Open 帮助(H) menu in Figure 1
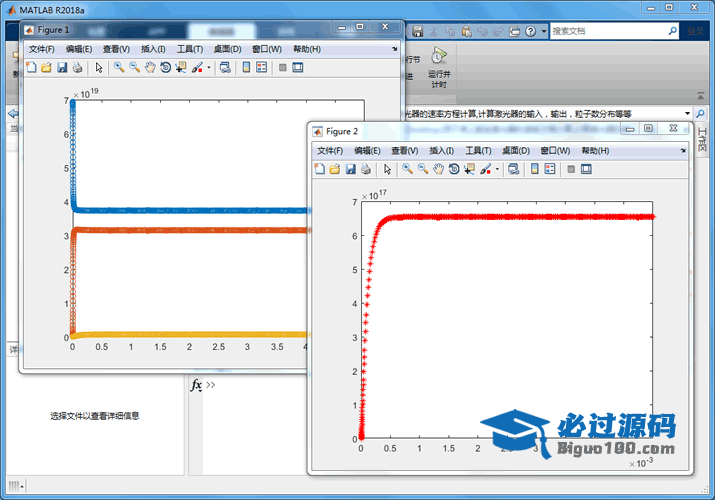 (x=307, y=49)
